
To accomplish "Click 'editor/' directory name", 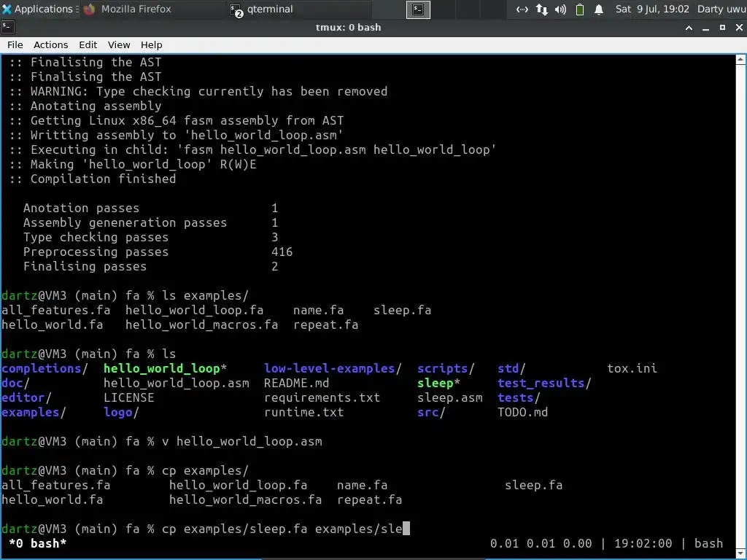I will [x=26, y=397].
